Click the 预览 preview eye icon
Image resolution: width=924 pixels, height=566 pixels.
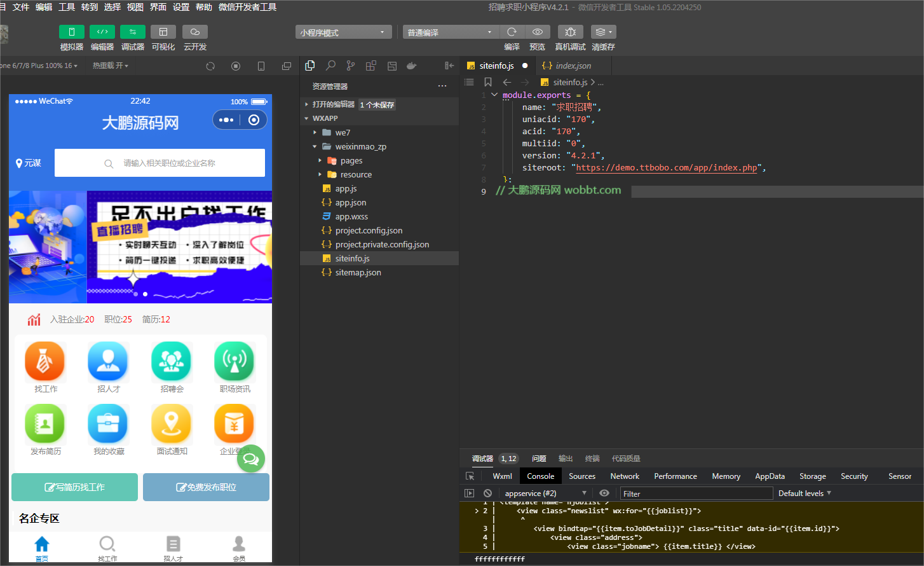(537, 32)
